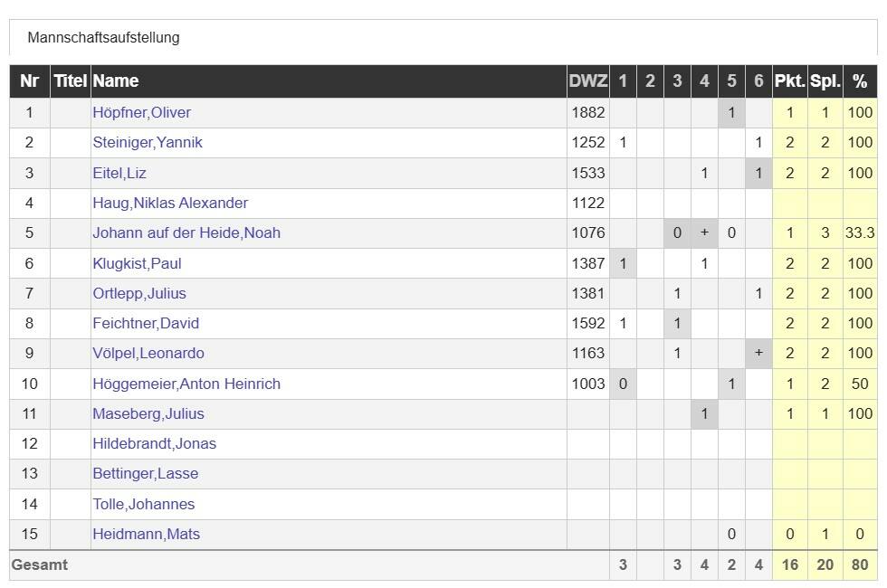Select Höggemeier,Anton Heinrich link
Image resolution: width=887 pixels, height=588 pixels.
(x=186, y=384)
